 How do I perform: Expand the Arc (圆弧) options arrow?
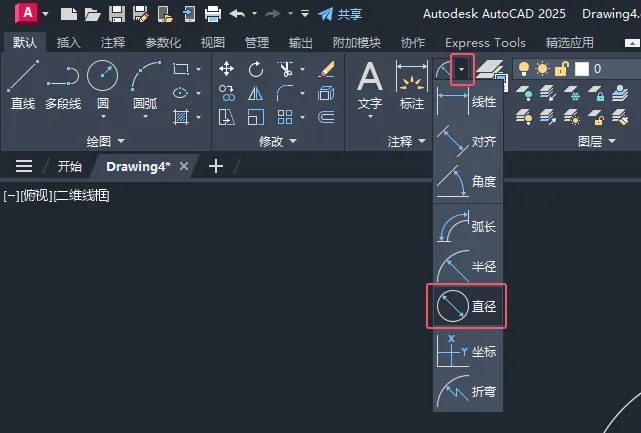(x=146, y=117)
